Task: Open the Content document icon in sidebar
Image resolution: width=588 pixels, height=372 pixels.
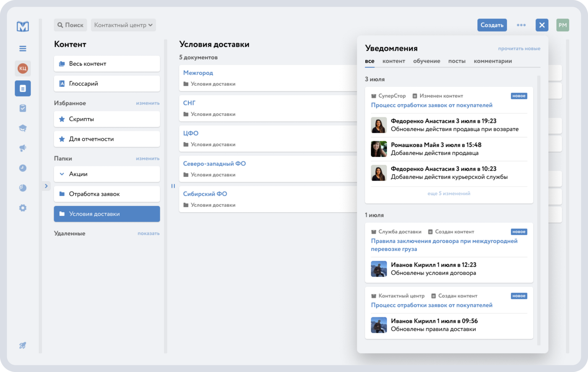Action: [23, 88]
